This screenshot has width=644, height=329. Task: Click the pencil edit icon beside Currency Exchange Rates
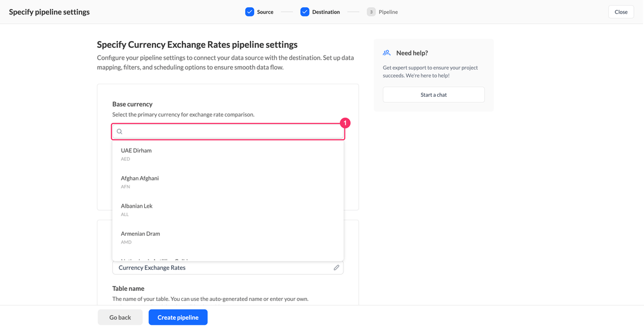336,267
